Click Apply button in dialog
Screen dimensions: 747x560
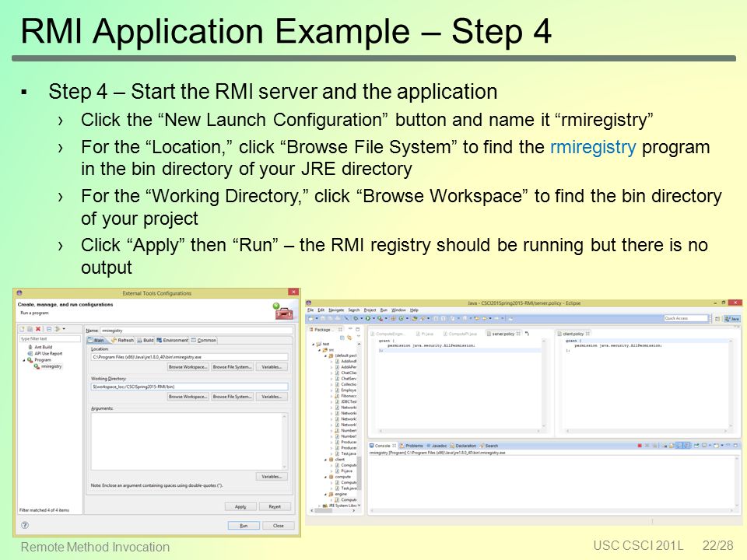pos(240,506)
